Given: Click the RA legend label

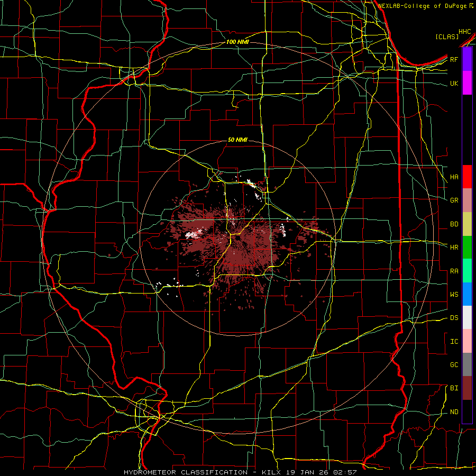Looking at the screenshot, I should [454, 271].
